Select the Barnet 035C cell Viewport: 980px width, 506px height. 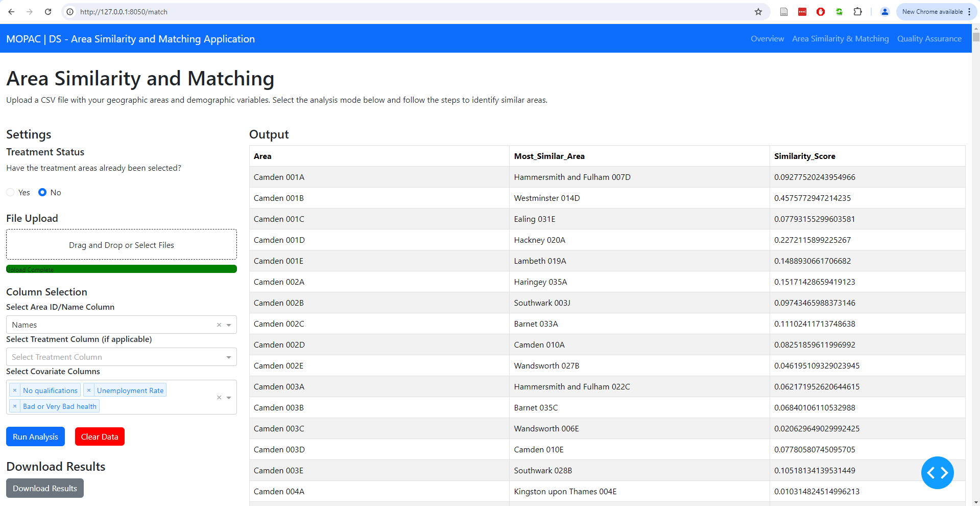pos(639,408)
